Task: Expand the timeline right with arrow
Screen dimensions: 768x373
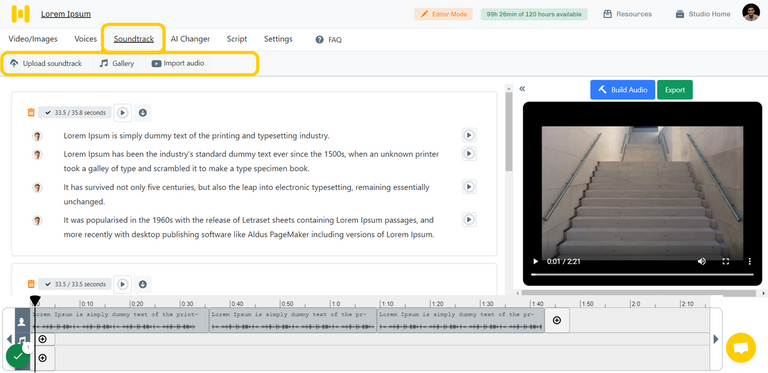Action: tap(716, 339)
